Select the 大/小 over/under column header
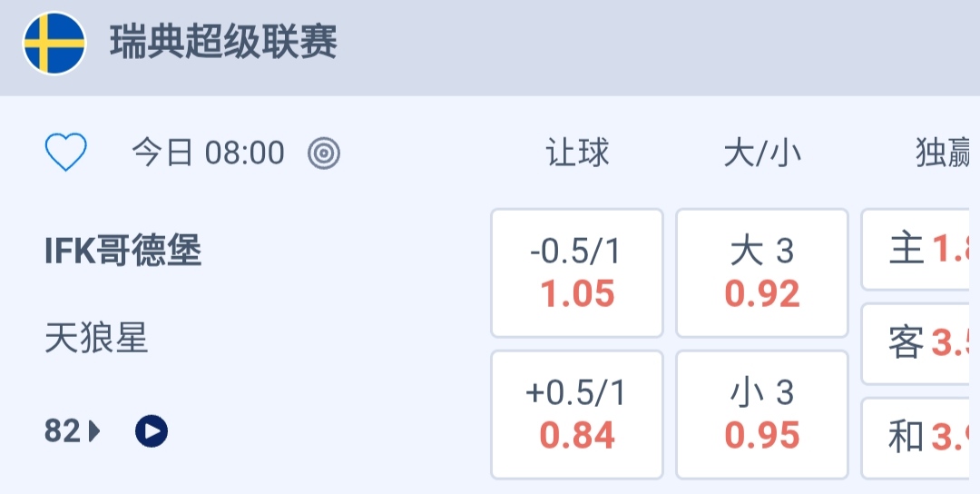 pyautogui.click(x=762, y=153)
